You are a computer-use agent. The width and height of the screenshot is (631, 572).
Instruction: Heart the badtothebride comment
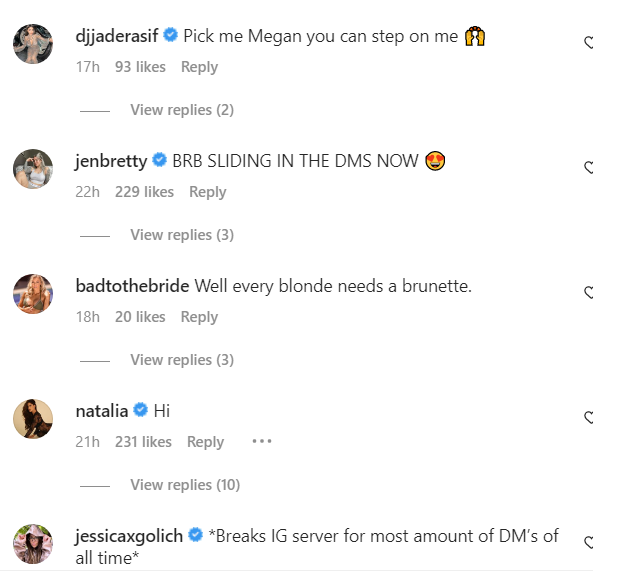click(x=589, y=293)
